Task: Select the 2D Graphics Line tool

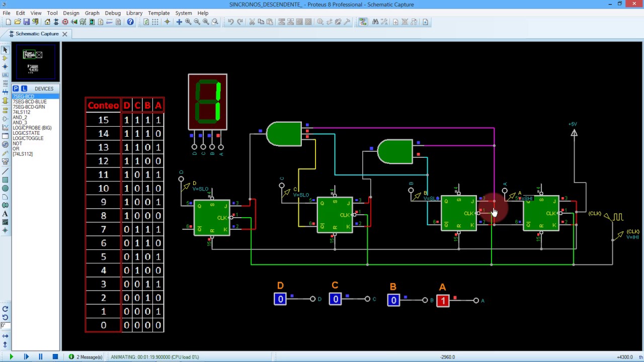Action: pyautogui.click(x=5, y=171)
